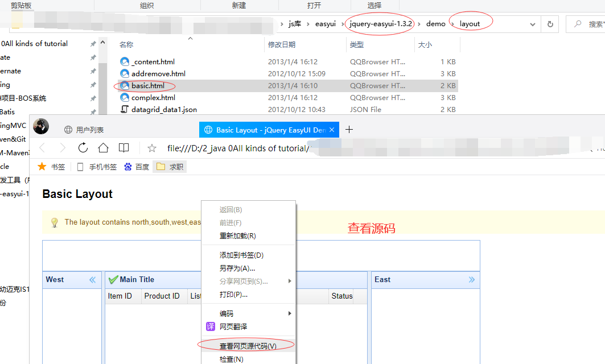Screen dimensions: 605x364
Task: Collapse the West panel with double arrows
Action: click(x=93, y=280)
